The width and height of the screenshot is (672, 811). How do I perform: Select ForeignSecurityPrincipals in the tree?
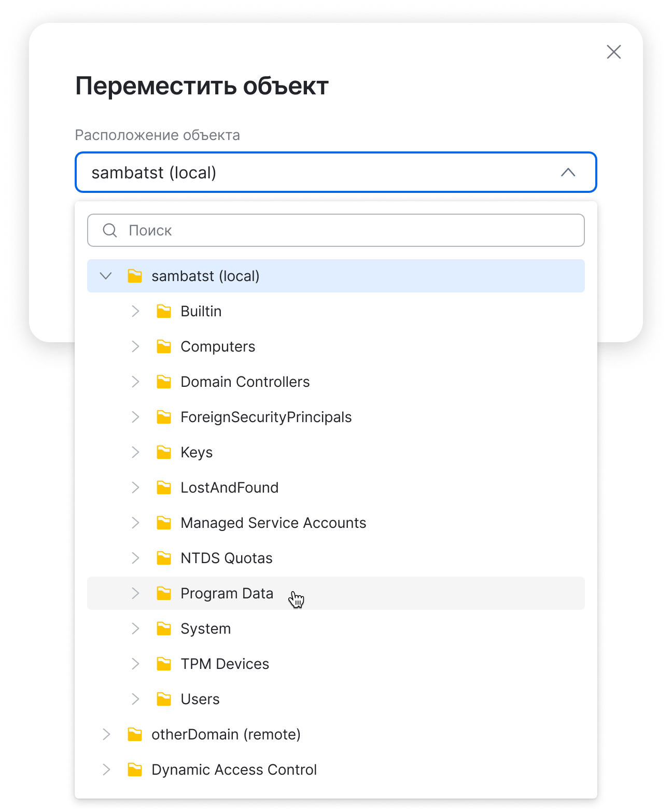click(x=266, y=417)
